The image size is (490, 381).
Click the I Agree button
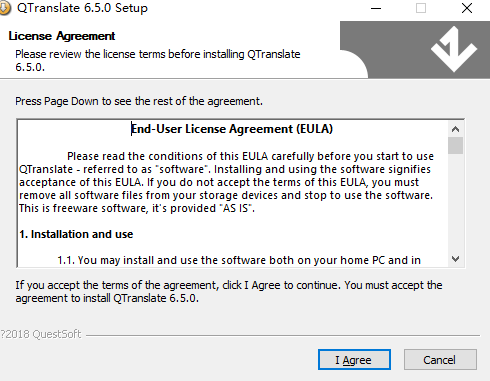[x=354, y=360]
